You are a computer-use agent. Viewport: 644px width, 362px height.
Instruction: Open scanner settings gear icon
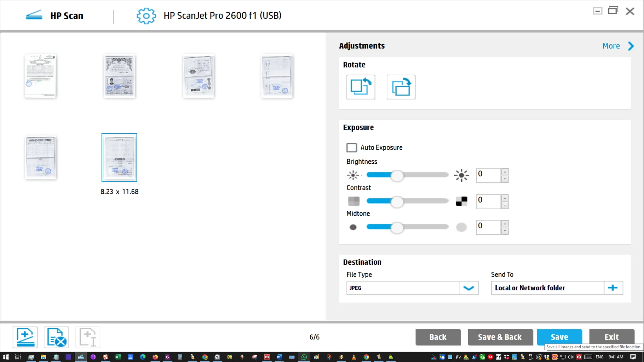(146, 16)
